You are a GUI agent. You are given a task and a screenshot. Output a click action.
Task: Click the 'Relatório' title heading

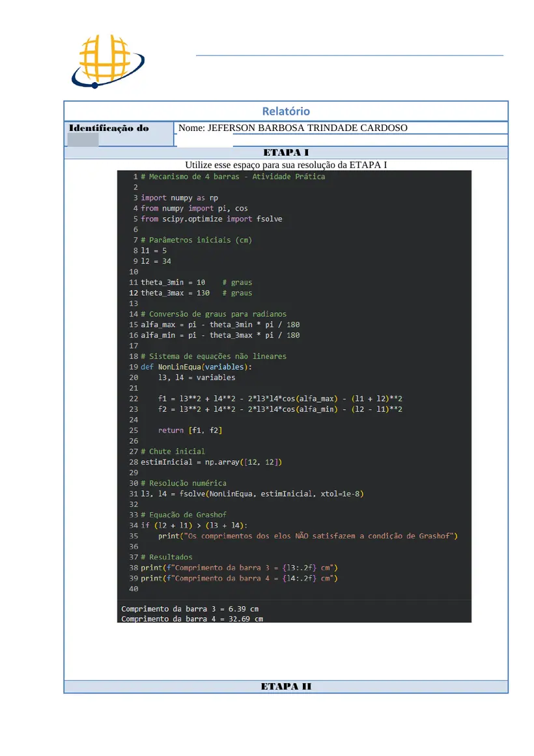(286, 111)
